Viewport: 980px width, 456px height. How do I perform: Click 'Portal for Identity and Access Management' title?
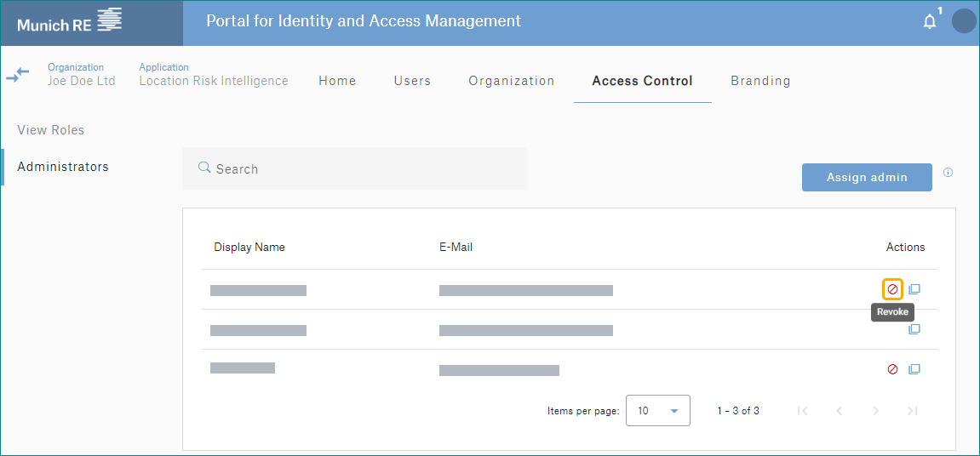click(364, 20)
